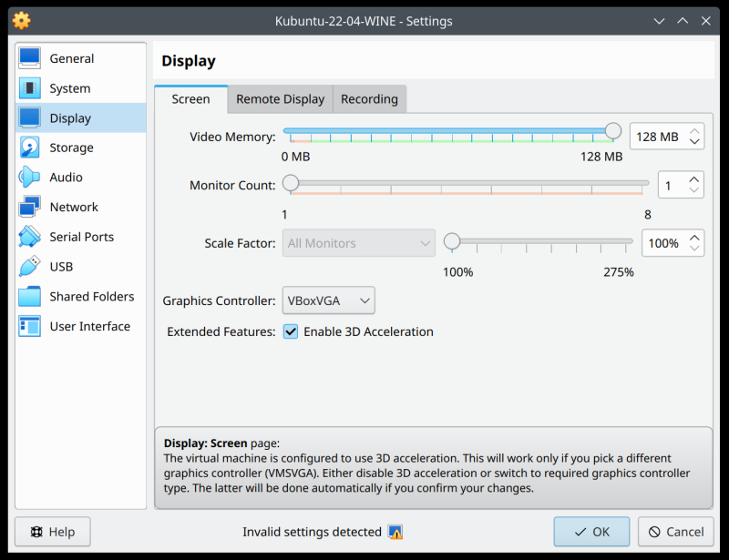Open Shared Folders settings icon
729x560 pixels.
30,297
